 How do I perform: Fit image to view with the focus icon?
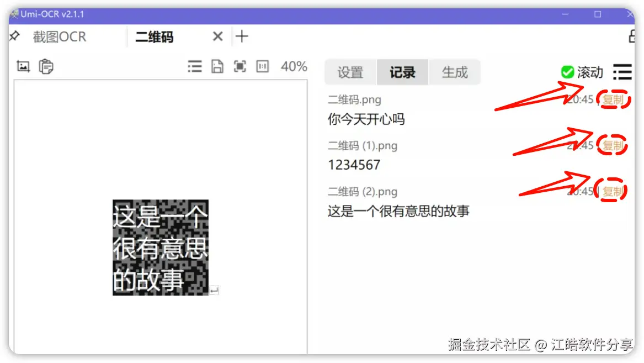(240, 66)
